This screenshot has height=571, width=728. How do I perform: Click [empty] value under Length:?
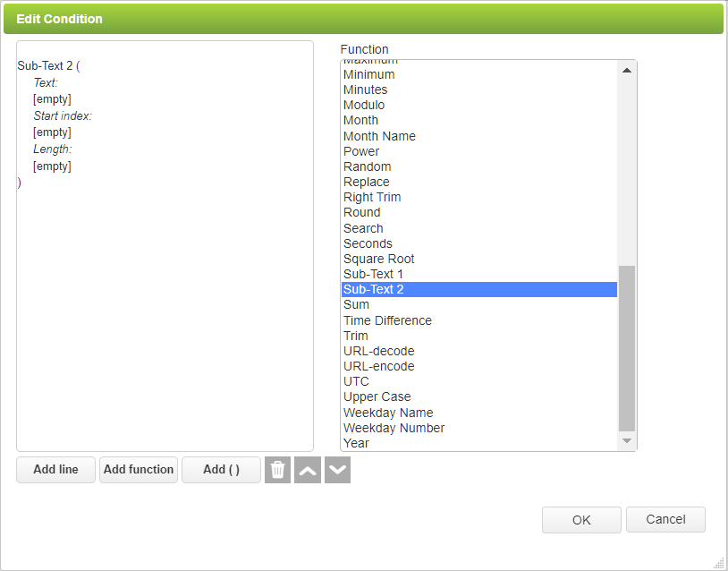pos(52,166)
